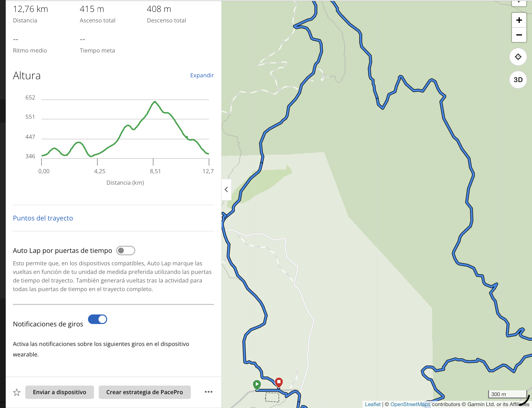Click the red finish marker on the map

pyautogui.click(x=278, y=382)
